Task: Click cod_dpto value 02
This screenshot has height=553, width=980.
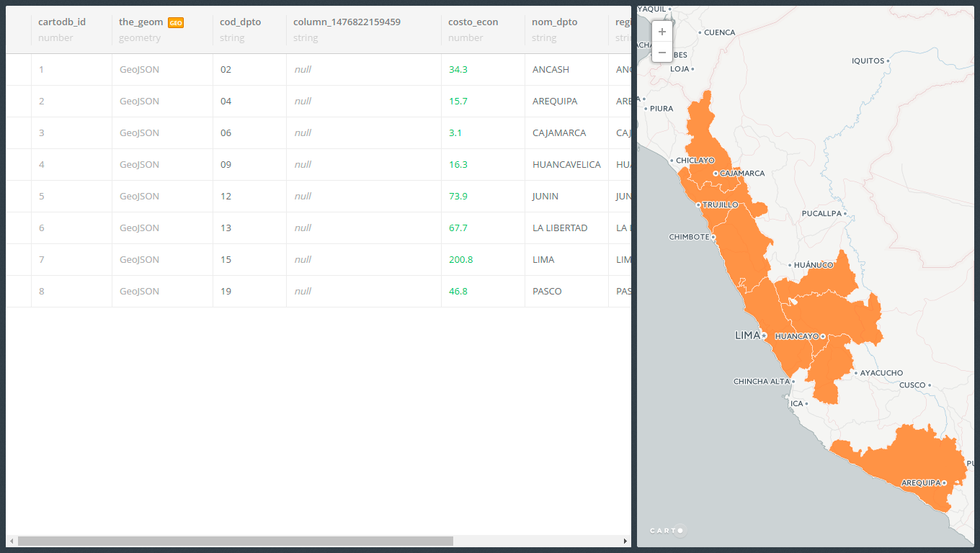Action: tap(226, 70)
